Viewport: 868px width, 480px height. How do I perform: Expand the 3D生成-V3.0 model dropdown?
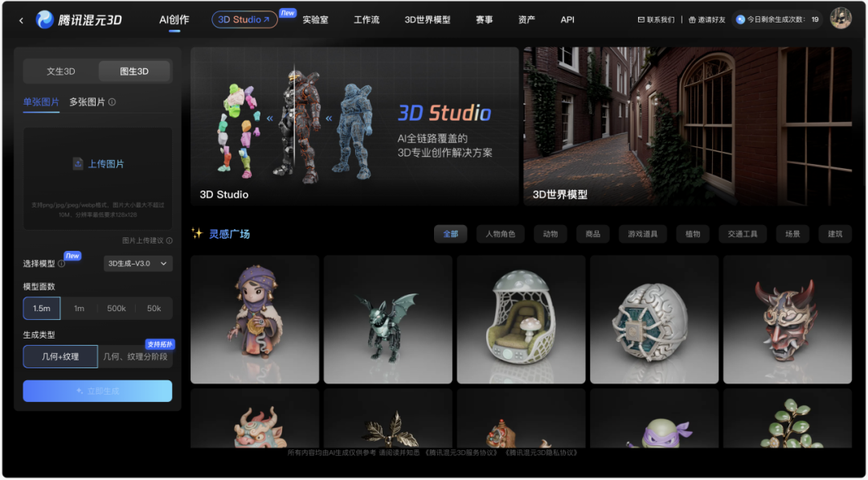[138, 264]
